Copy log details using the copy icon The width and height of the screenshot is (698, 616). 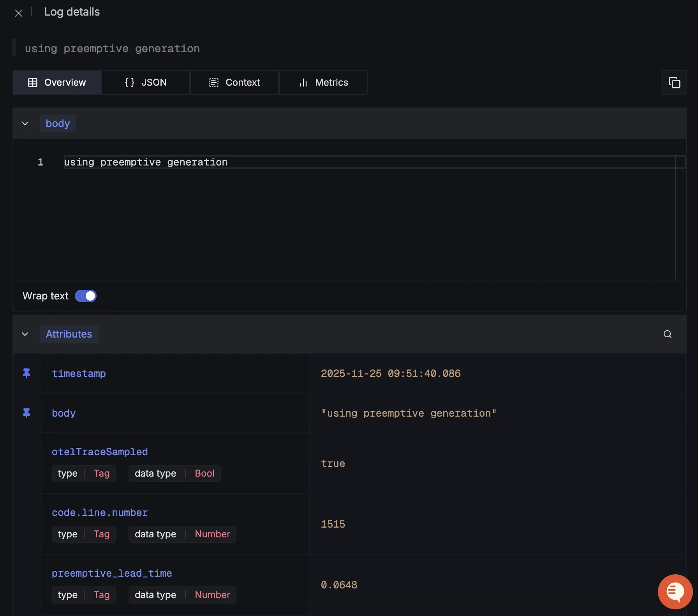675,82
